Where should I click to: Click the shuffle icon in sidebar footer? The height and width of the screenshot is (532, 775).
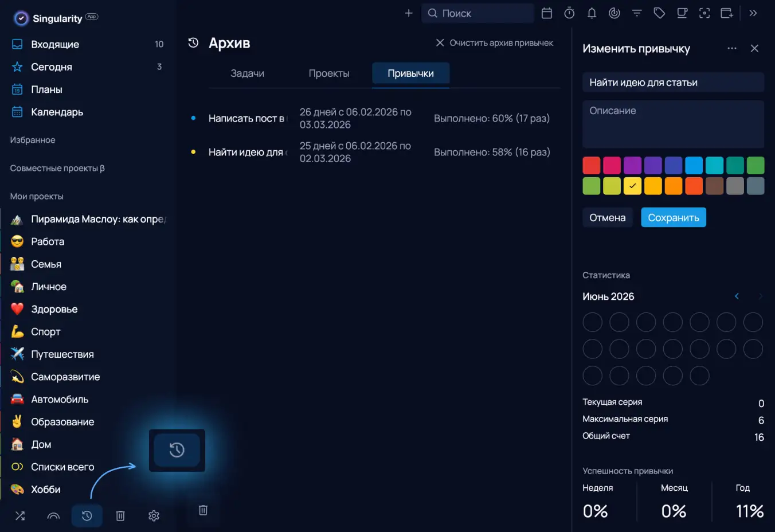(20, 515)
